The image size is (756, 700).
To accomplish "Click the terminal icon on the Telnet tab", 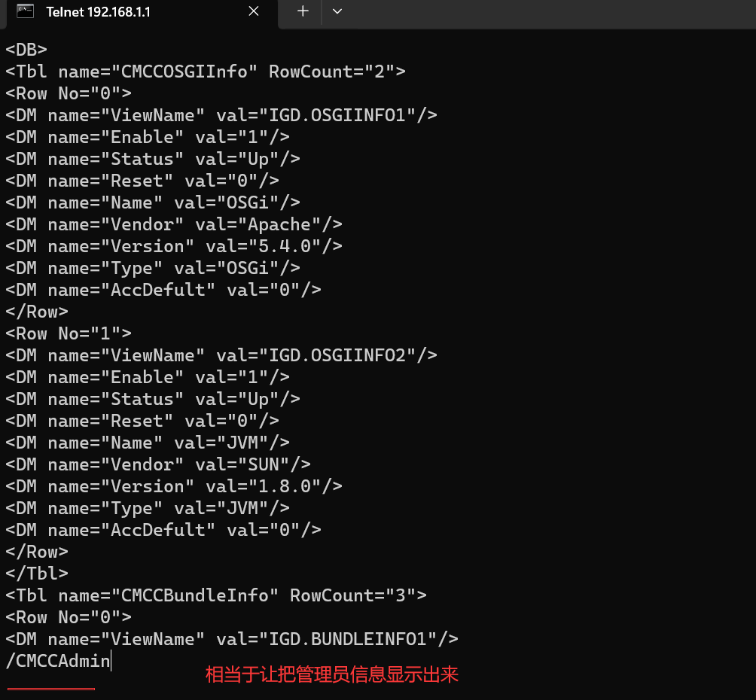I will click(25, 11).
